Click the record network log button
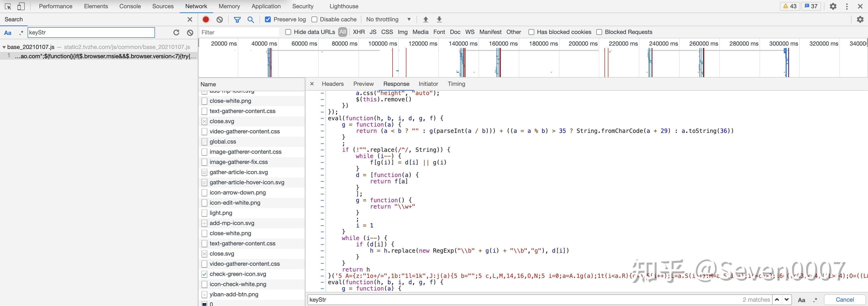The image size is (868, 306). [206, 20]
